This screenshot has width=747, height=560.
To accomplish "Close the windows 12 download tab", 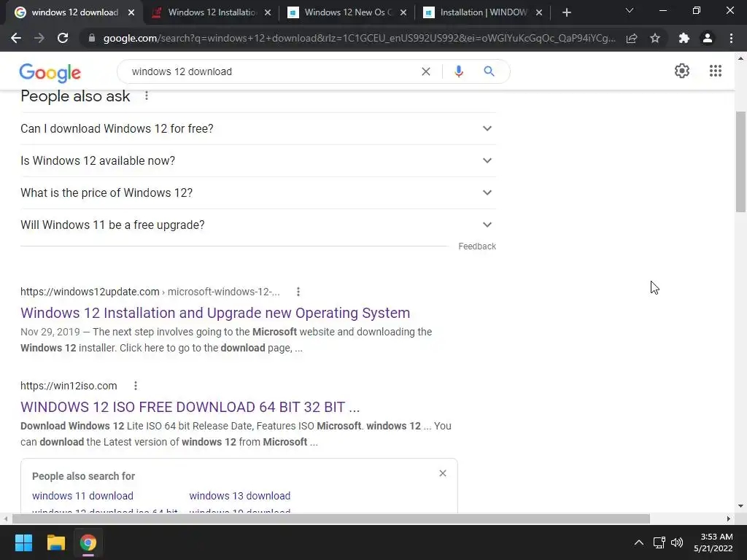I will (x=131, y=13).
